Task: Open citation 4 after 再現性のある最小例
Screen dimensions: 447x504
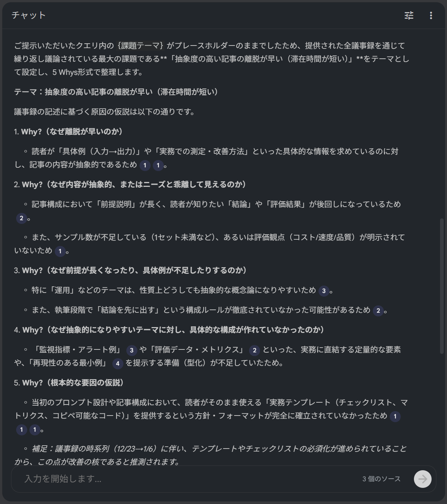Action: (118, 364)
